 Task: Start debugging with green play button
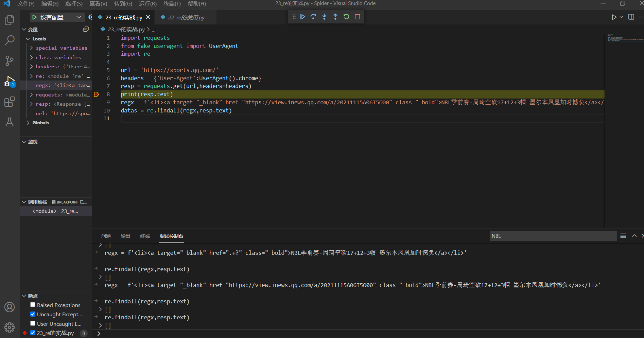(34, 17)
